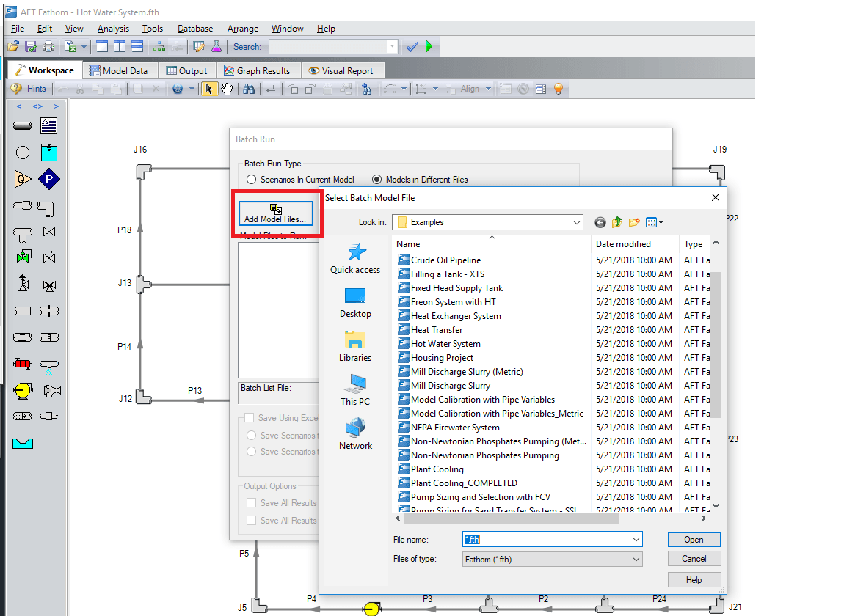Screen dimensions: 844x616
Task: Select the cyan Weir junction icon
Action: 23,444
